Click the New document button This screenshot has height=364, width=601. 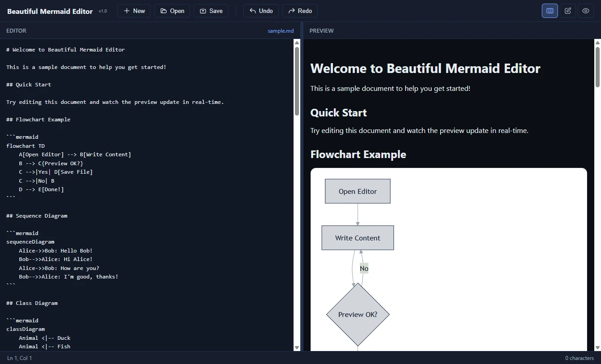(134, 11)
